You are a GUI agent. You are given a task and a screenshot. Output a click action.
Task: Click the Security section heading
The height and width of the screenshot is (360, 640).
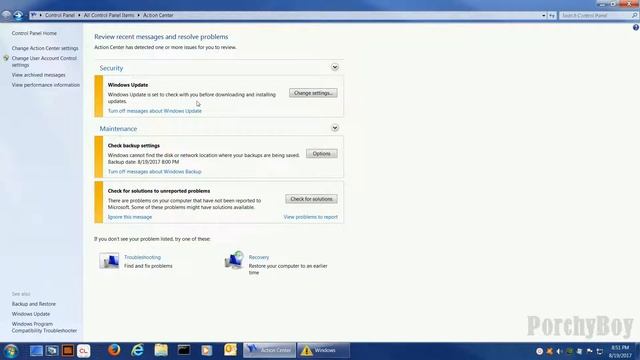pyautogui.click(x=111, y=68)
